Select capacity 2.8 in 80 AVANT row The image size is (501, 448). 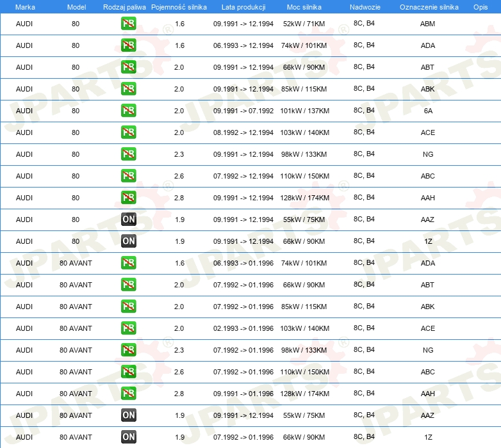(179, 394)
